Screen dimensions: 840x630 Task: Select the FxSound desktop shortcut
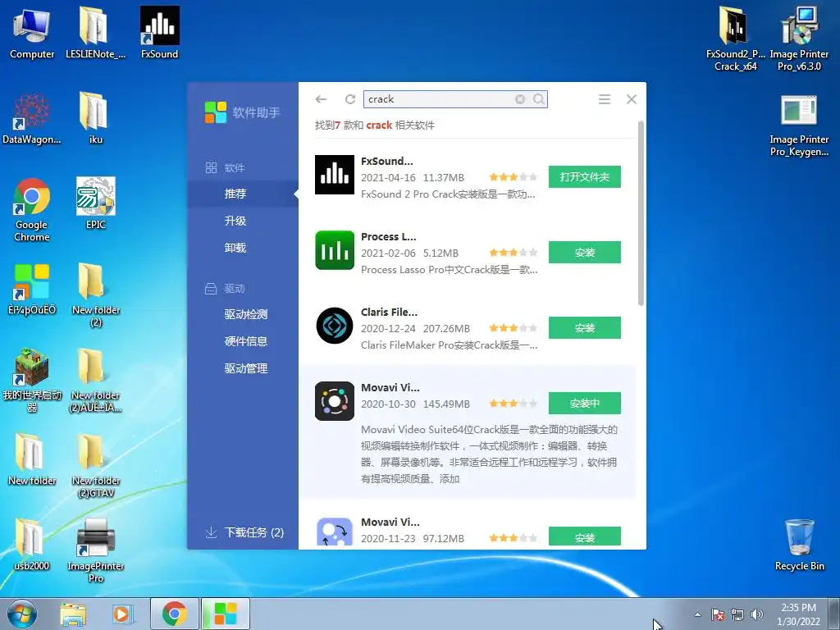[160, 33]
